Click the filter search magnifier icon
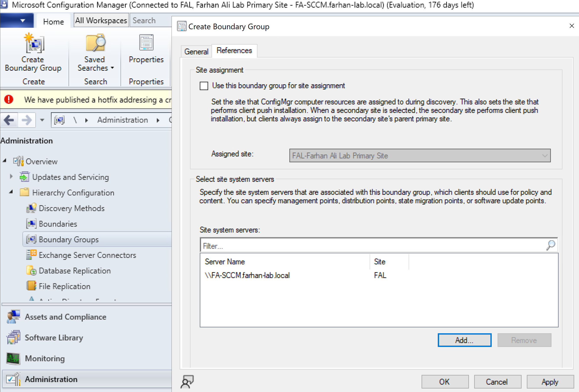This screenshot has height=392, width=579. (551, 245)
